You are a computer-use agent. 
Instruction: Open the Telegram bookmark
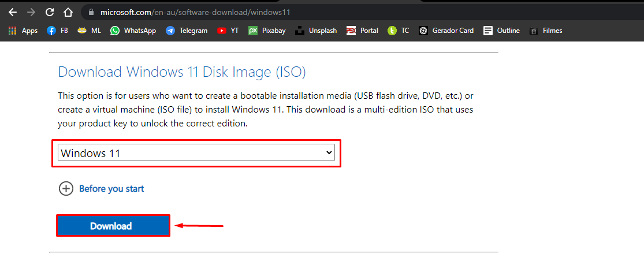point(187,31)
